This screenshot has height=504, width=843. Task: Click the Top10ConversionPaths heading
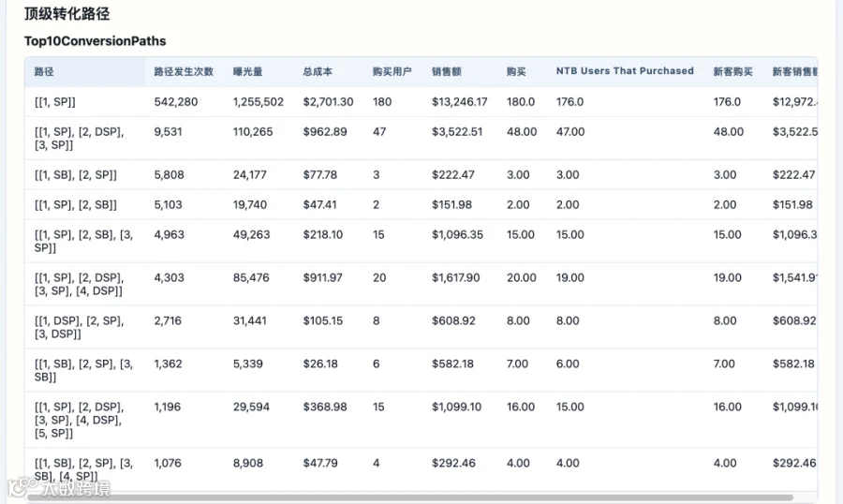96,41
